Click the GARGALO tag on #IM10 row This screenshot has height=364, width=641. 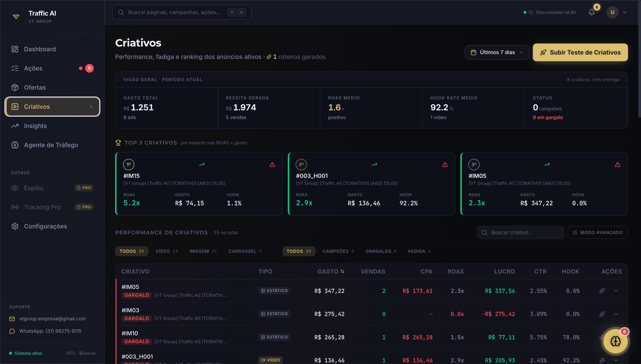coord(137,342)
